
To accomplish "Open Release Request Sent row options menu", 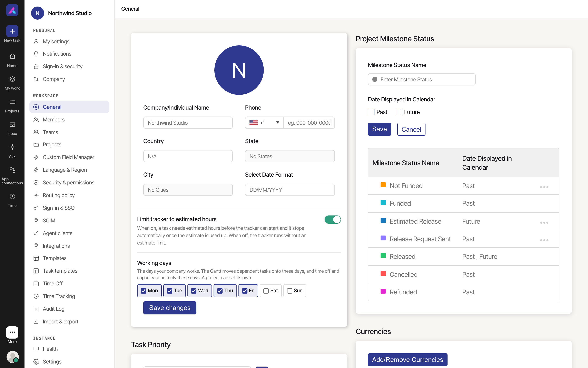I will [x=544, y=240].
